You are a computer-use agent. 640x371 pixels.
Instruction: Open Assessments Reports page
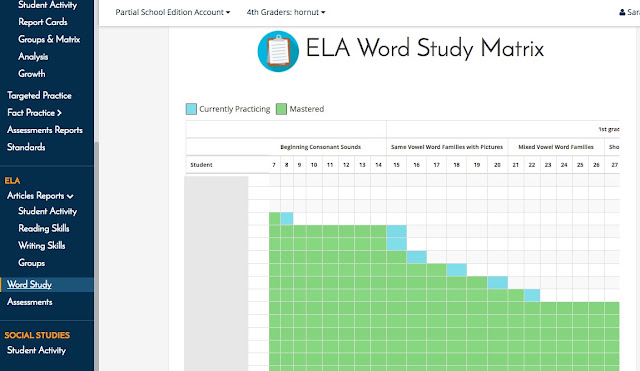click(x=45, y=130)
